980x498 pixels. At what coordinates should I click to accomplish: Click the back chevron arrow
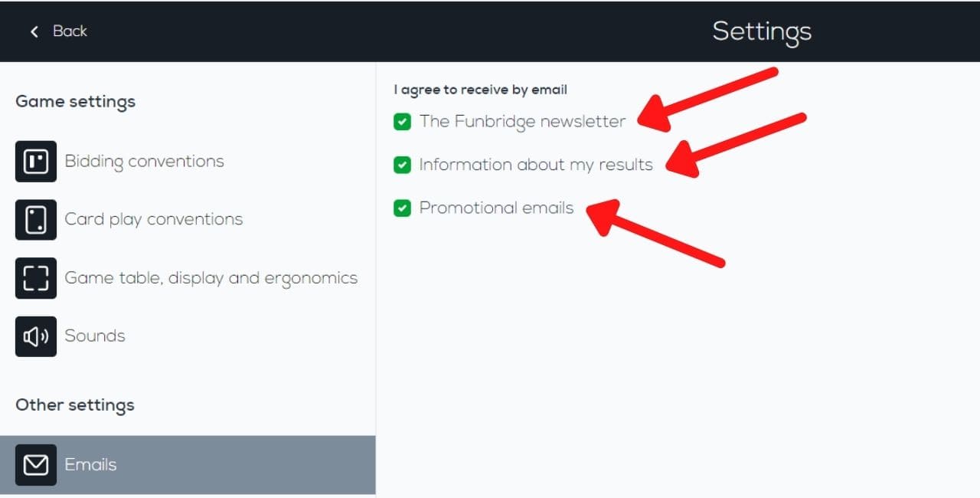point(34,31)
